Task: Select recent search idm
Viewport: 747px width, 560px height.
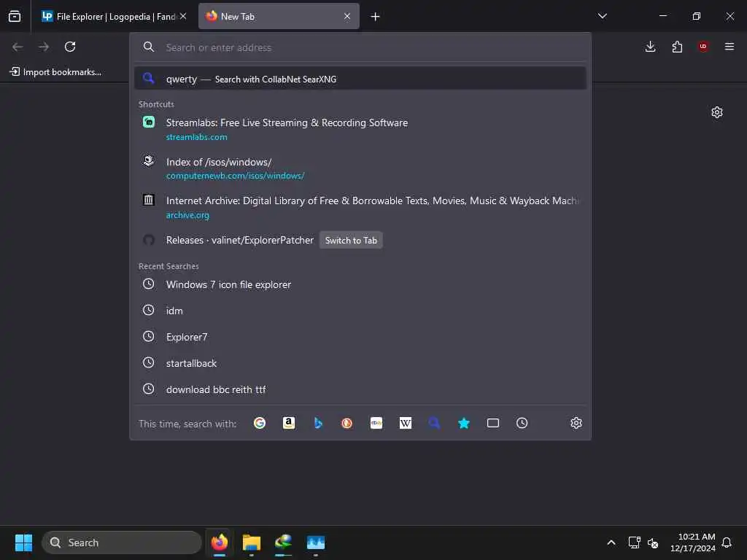Action: [360, 311]
